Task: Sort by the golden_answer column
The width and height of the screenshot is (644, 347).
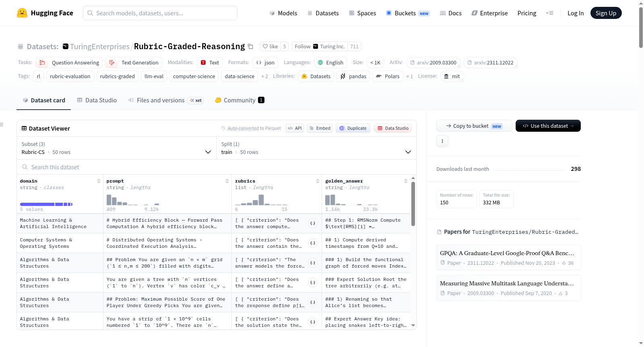Action: 406,181
